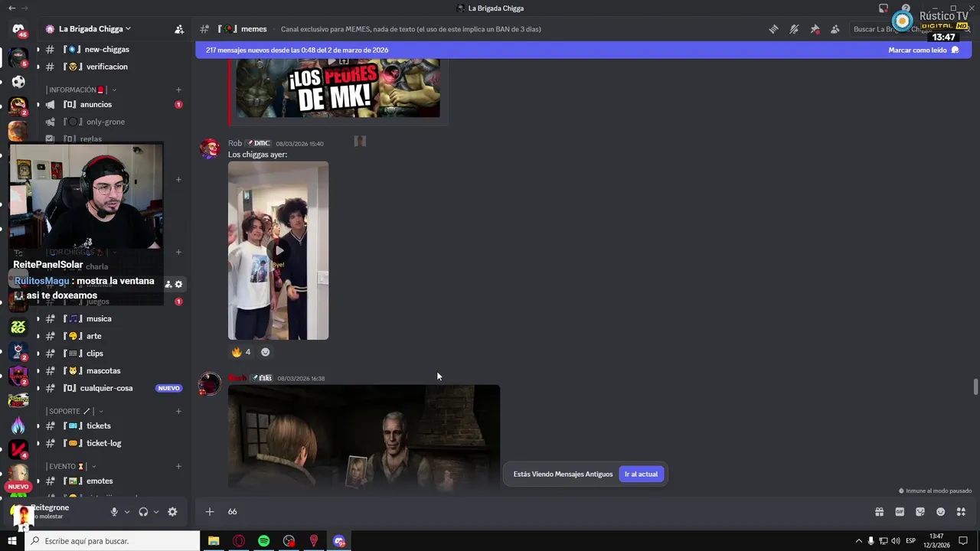Grab the chat vertical scrollbar thumb

point(975,386)
